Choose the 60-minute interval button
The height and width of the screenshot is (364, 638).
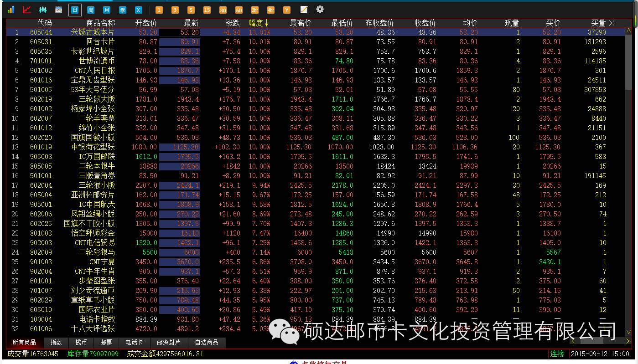click(x=239, y=10)
